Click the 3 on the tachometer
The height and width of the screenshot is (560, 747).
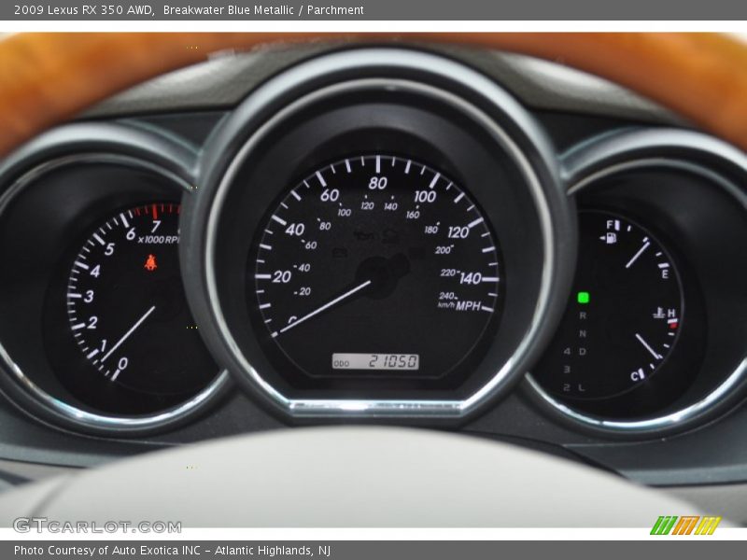pos(89,296)
